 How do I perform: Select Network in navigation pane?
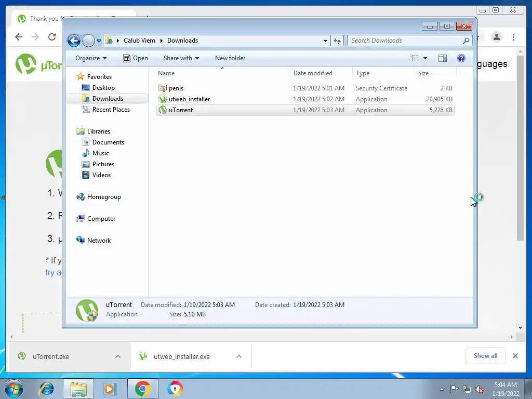point(99,240)
